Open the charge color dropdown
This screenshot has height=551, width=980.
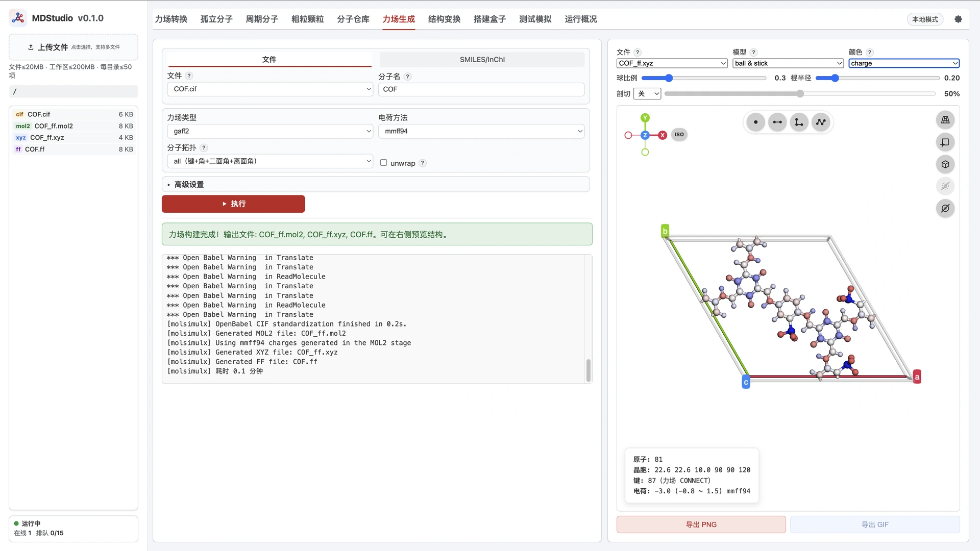pyautogui.click(x=904, y=63)
